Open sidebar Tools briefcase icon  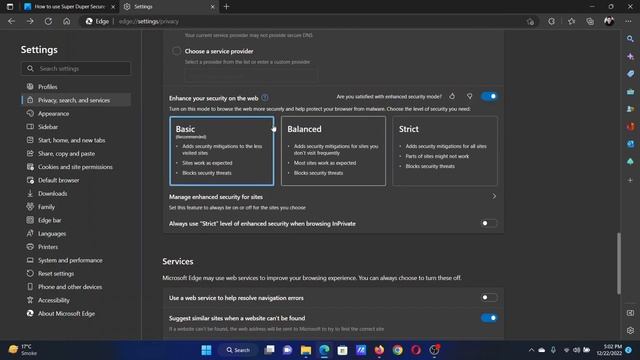630,91
